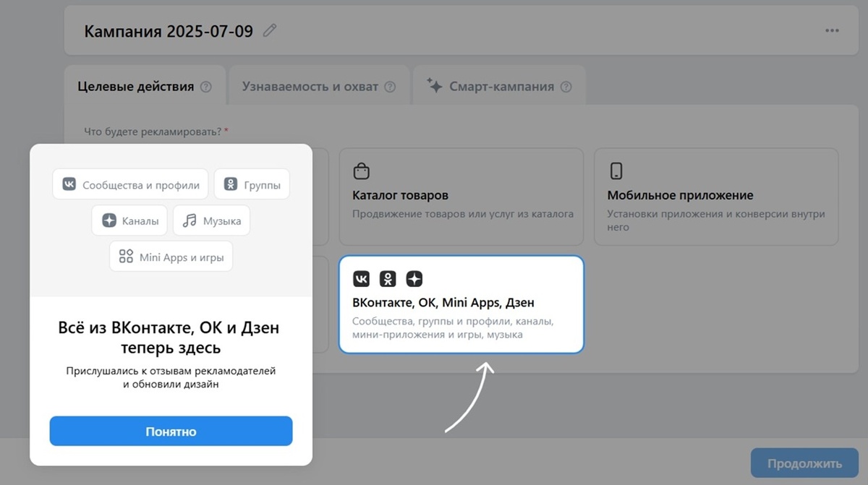Click the Продолжить button
Screen dimensions: 868x485
(x=804, y=463)
